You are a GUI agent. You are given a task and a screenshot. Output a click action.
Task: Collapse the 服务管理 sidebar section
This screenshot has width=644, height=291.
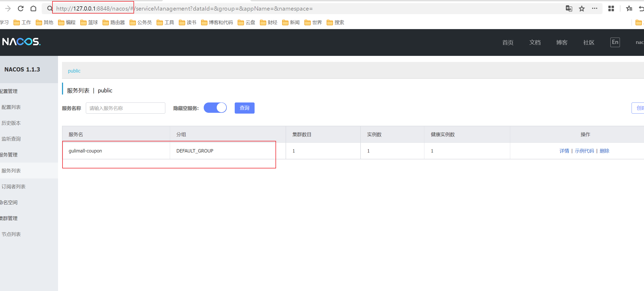click(x=9, y=155)
